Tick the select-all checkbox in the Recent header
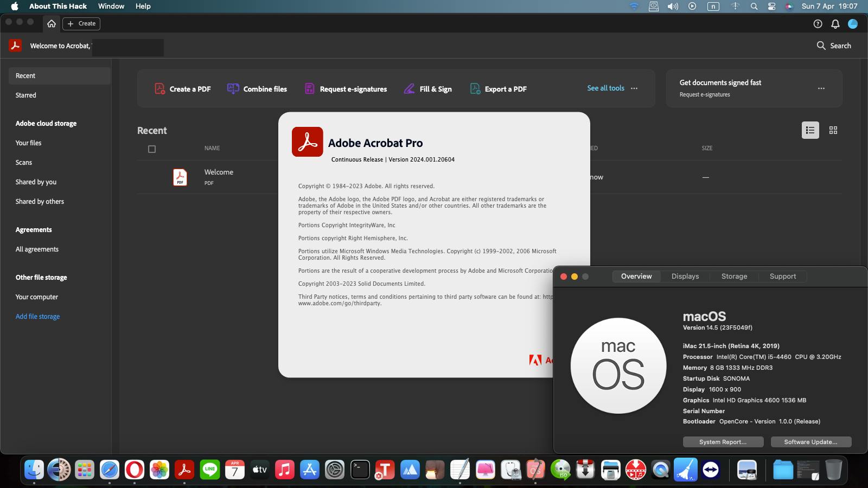Image resolution: width=868 pixels, height=488 pixels. click(x=152, y=149)
